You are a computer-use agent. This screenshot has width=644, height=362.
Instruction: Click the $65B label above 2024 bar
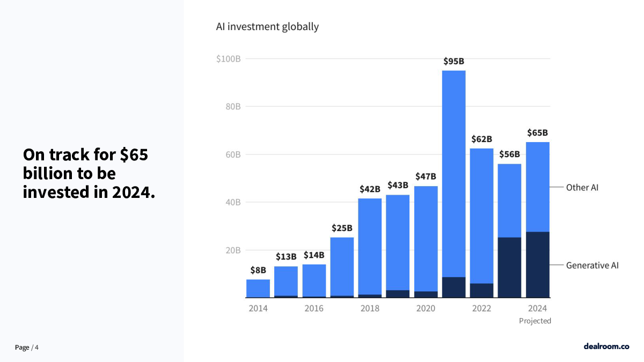coord(538,132)
